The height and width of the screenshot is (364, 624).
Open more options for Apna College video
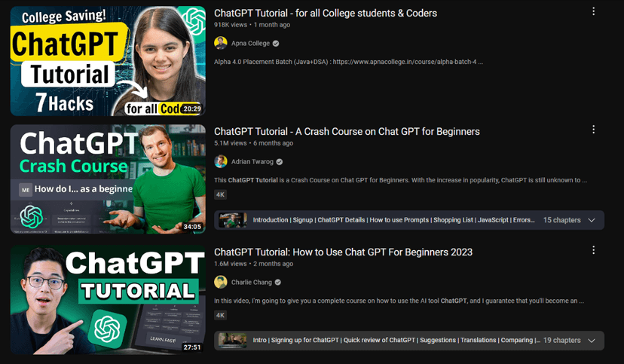point(593,11)
